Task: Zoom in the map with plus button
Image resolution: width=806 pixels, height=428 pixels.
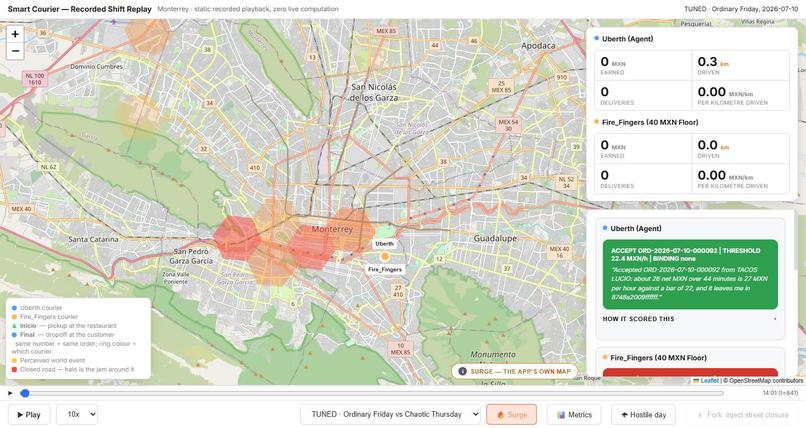Action: coord(15,34)
